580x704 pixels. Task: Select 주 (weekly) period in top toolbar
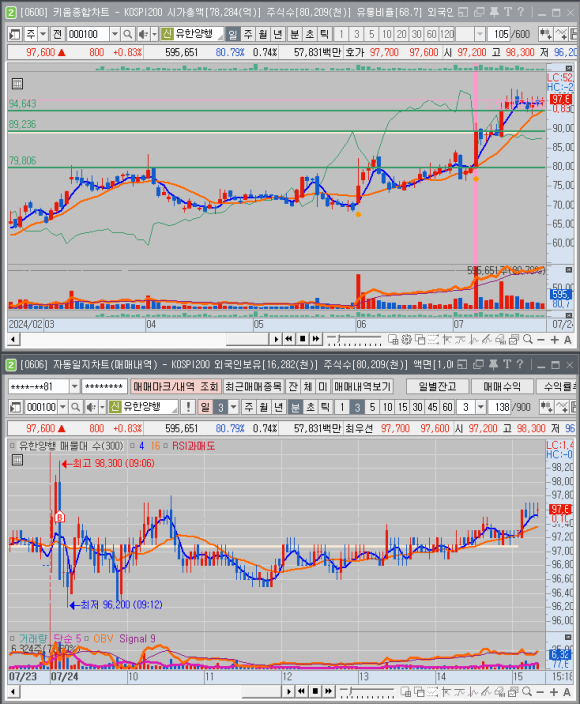(x=247, y=34)
